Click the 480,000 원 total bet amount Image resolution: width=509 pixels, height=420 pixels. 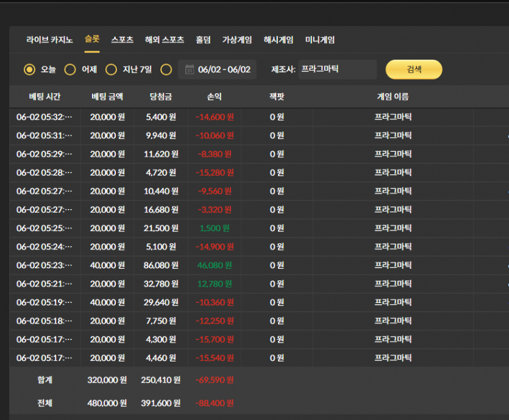click(x=107, y=403)
